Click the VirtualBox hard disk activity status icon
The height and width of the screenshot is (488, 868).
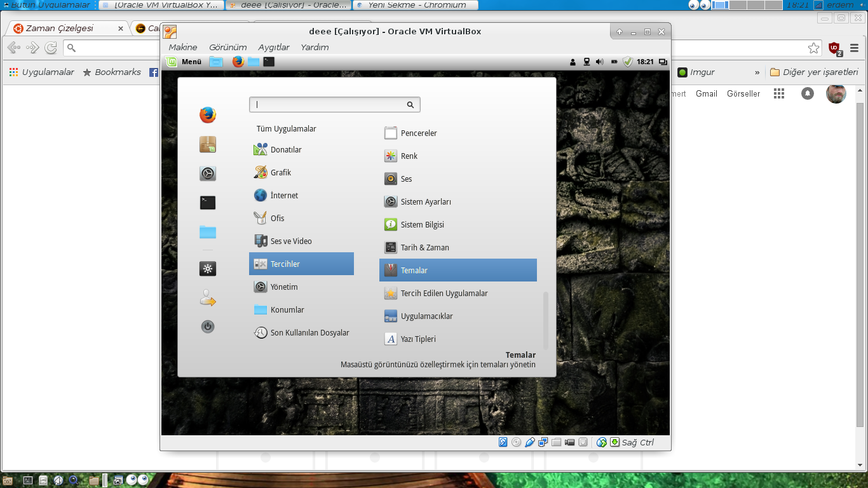pyautogui.click(x=503, y=442)
